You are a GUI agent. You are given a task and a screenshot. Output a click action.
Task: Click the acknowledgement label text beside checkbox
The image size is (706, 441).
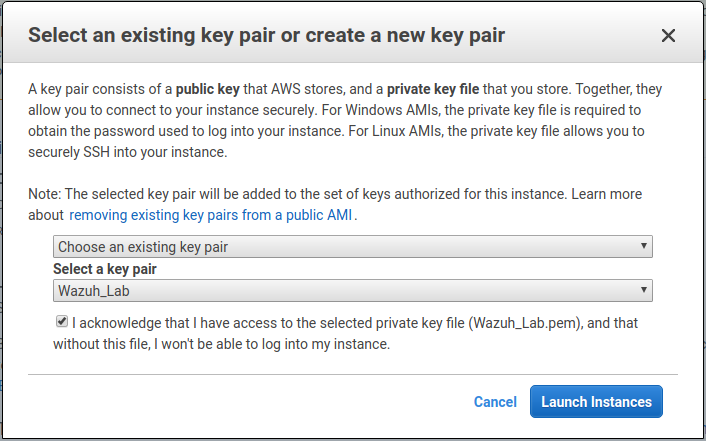pos(345,333)
